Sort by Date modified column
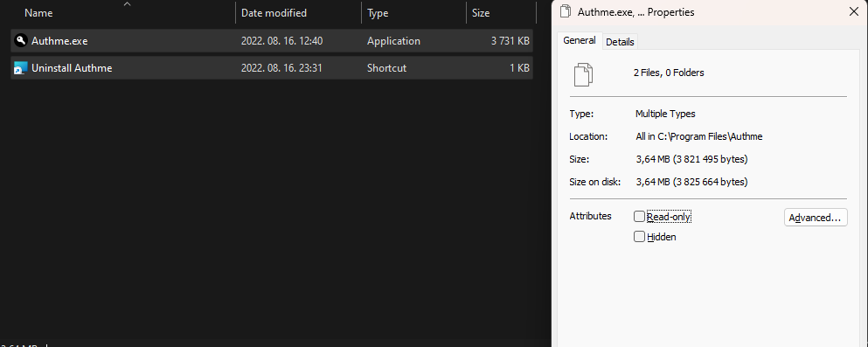 pyautogui.click(x=274, y=13)
